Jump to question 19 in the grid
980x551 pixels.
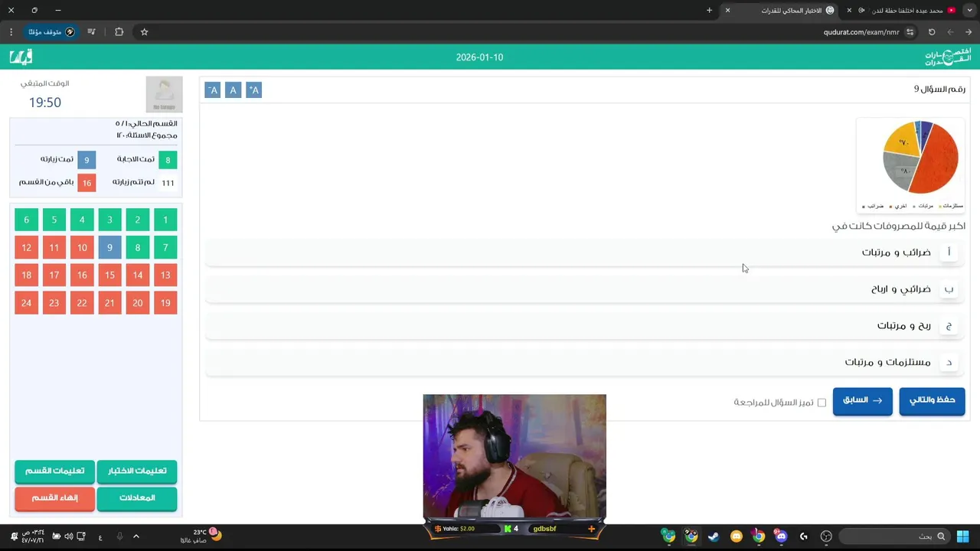pos(165,302)
